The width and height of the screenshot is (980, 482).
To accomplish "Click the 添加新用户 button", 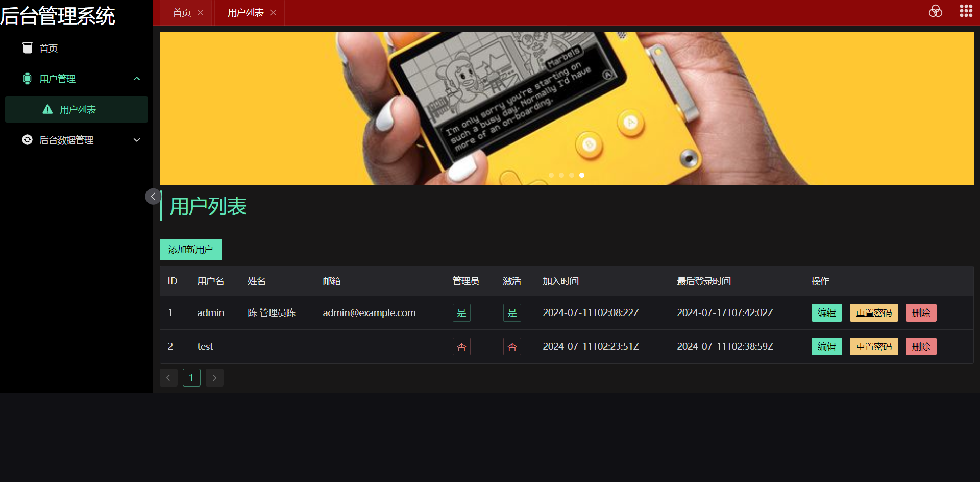I will coord(191,250).
